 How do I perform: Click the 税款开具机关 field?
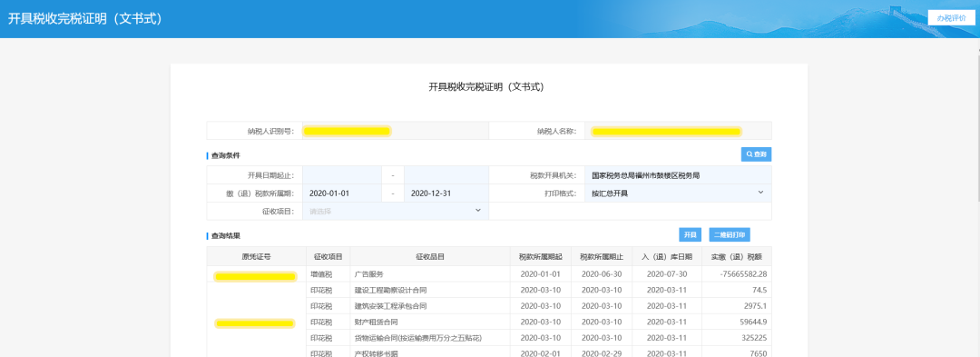point(678,175)
